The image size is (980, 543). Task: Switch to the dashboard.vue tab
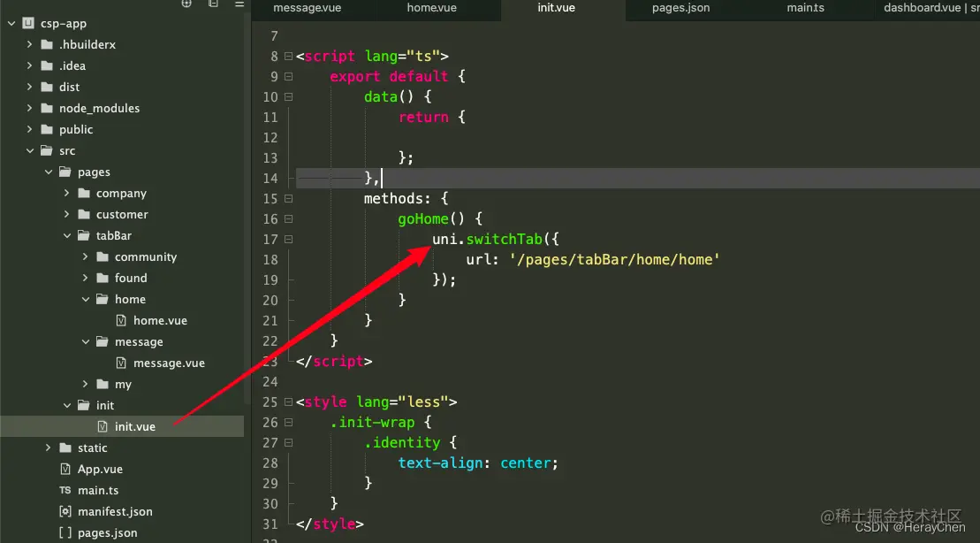click(928, 8)
